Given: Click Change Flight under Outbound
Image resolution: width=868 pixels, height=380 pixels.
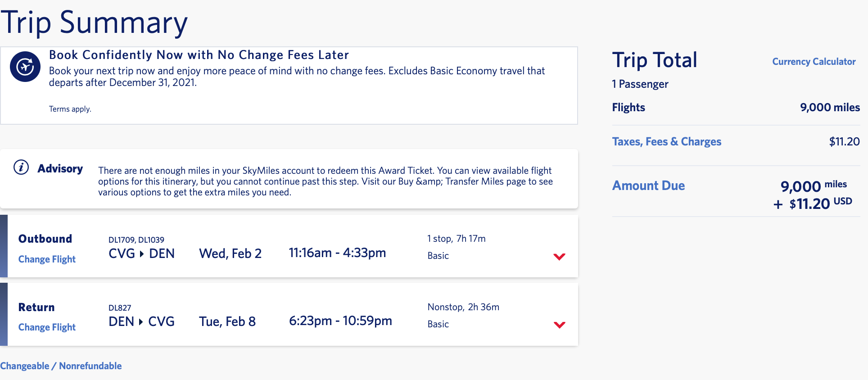Looking at the screenshot, I should 47,259.
